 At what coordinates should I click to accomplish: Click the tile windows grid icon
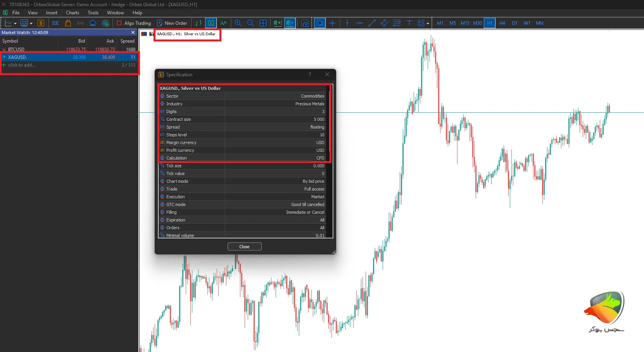coord(263,23)
